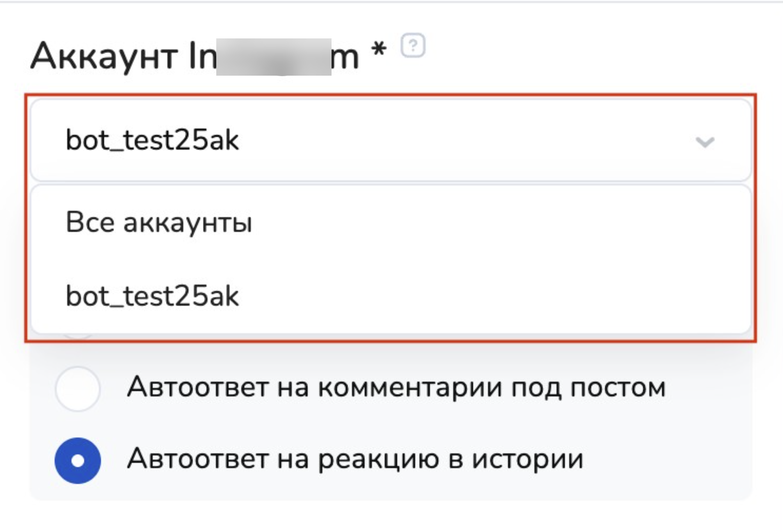Click the word "постом" in the radio label
The height and width of the screenshot is (532, 783).
pyautogui.click(x=618, y=387)
